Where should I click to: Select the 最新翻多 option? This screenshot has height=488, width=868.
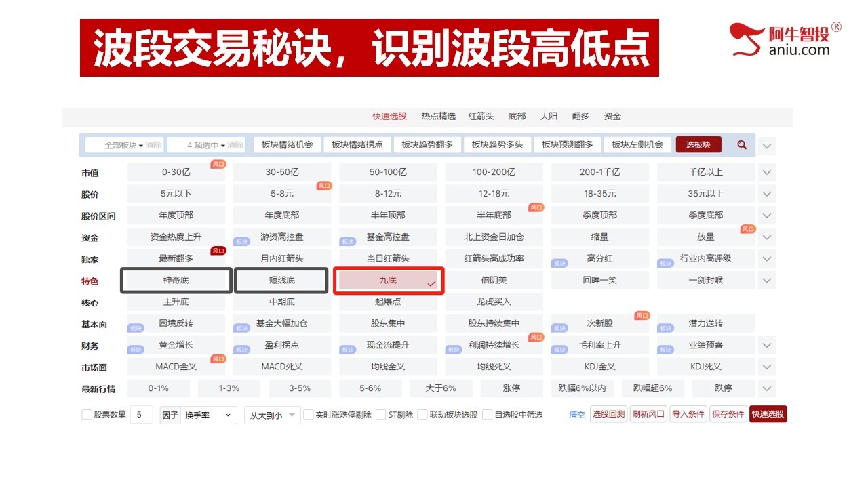pos(176,259)
